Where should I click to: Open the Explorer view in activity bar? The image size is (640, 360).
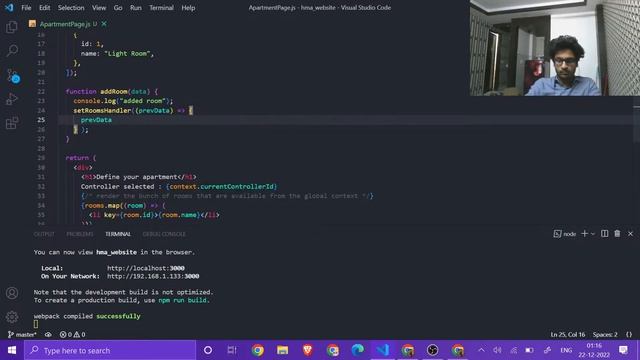click(x=12, y=27)
